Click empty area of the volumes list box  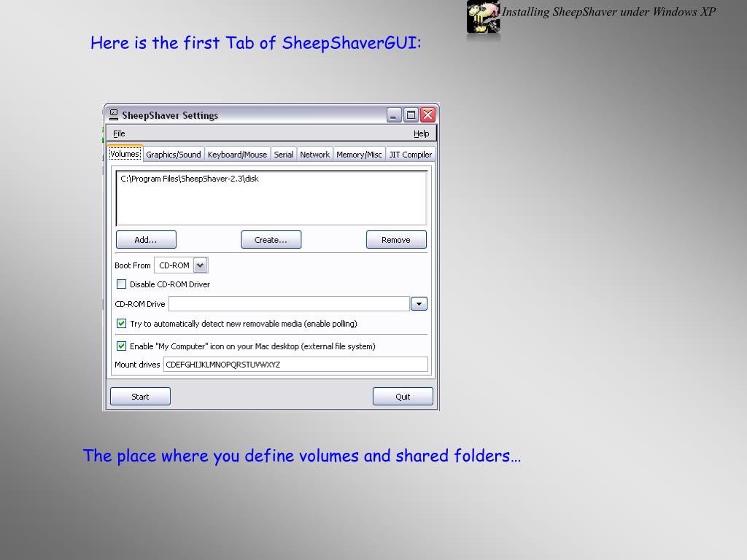click(271, 205)
